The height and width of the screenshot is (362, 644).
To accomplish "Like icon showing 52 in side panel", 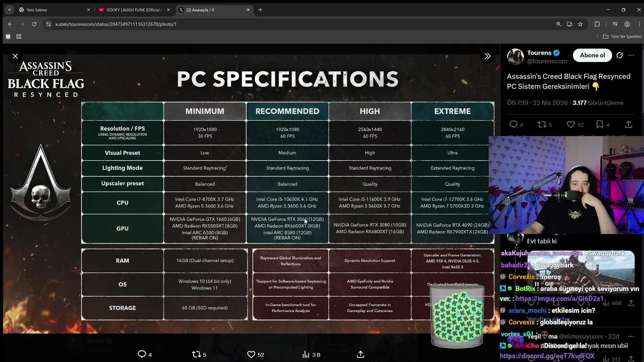I will click(571, 124).
